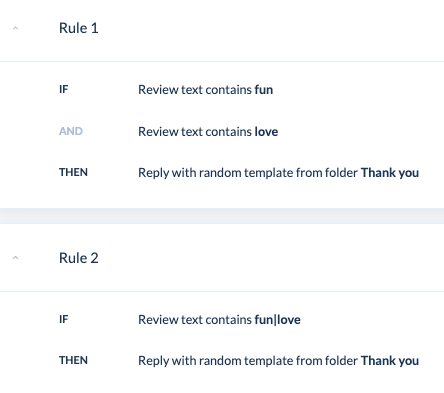
Task: Select the Rule 2 header title
Action: 79,258
